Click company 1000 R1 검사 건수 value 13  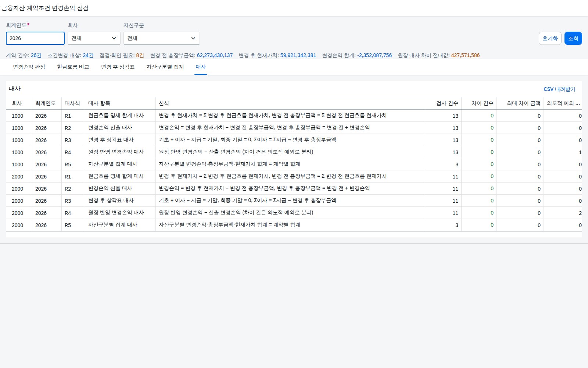[x=455, y=116]
